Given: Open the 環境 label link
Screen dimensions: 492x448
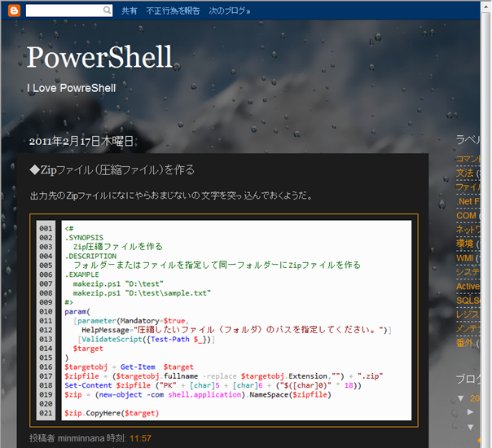Looking at the screenshot, I should [464, 244].
